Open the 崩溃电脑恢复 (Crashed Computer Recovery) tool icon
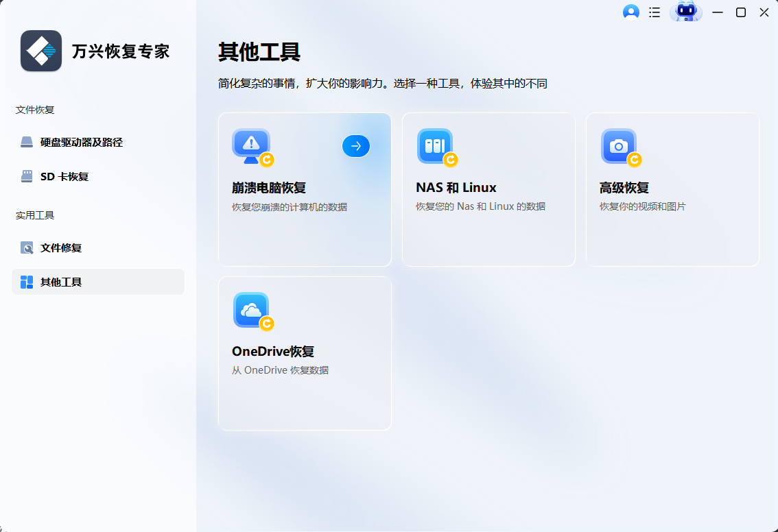Screen dimensions: 778x532 pyautogui.click(x=250, y=146)
